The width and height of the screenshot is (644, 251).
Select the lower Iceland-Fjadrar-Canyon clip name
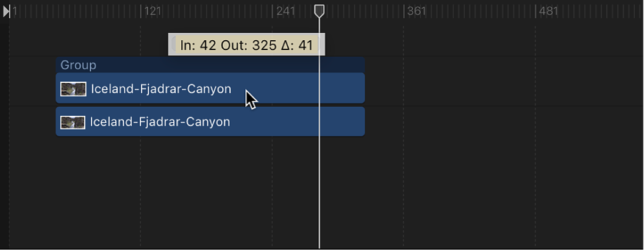click(x=160, y=122)
